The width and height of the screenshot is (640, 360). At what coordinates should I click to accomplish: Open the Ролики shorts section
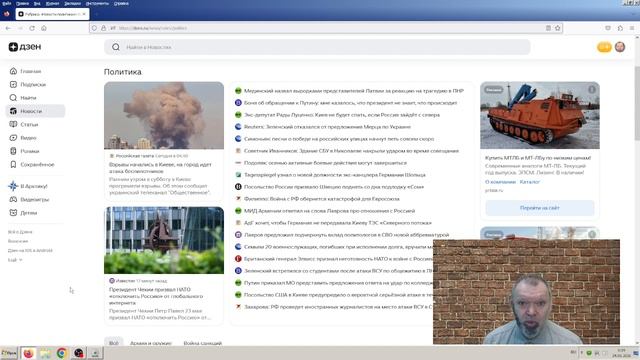click(x=24, y=151)
